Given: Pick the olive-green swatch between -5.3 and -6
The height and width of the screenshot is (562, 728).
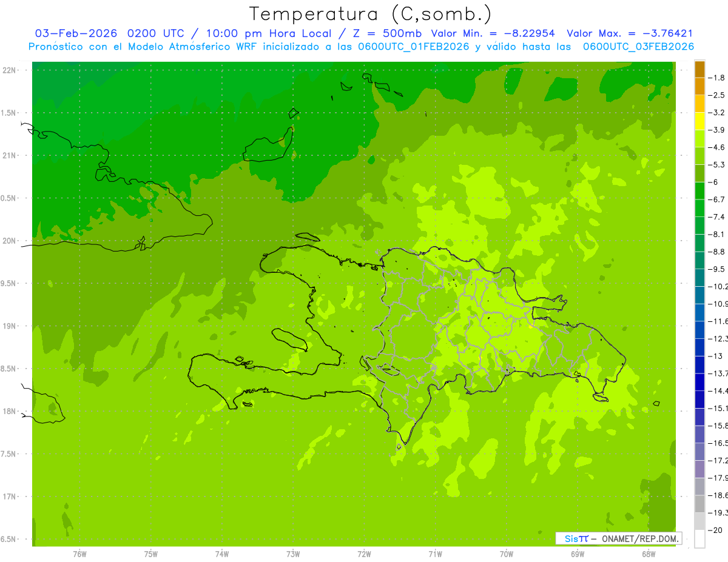Looking at the screenshot, I should 699,173.
